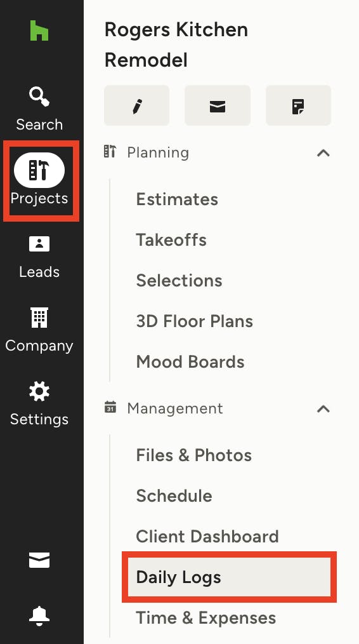Screen dimensions: 359x644
Task: Select the Projects sidebar icon
Action: (39, 180)
